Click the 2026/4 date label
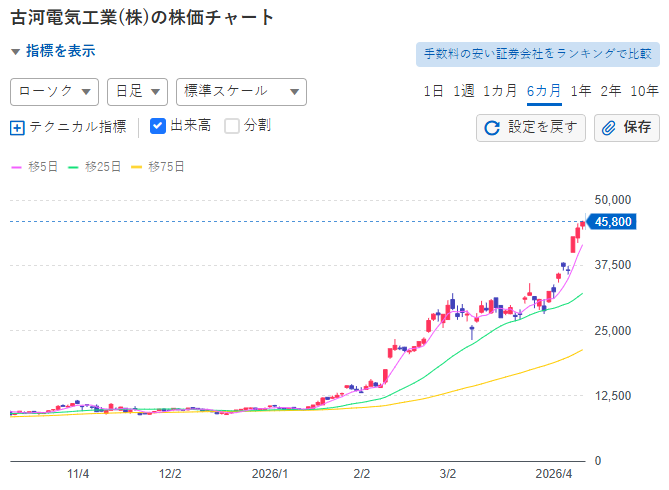669x490 pixels. point(554,474)
